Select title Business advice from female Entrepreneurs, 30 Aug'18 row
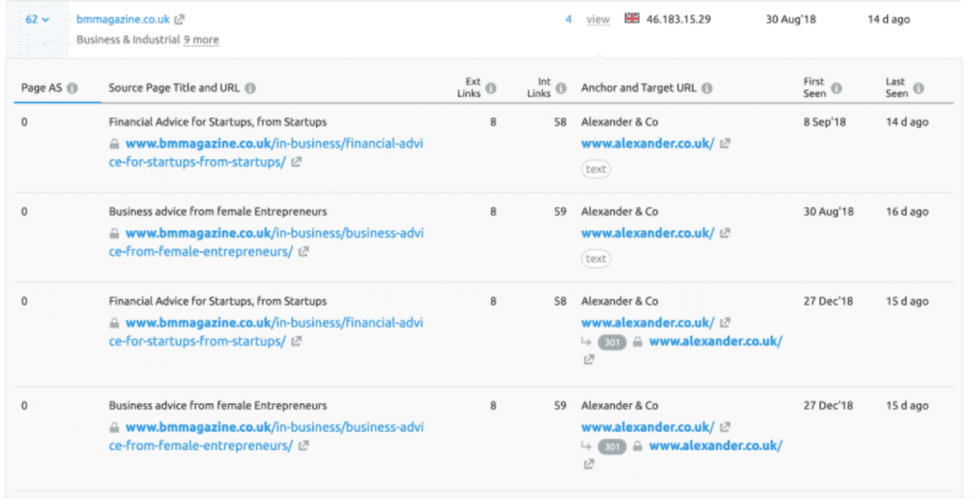980x499 pixels. 217,212
